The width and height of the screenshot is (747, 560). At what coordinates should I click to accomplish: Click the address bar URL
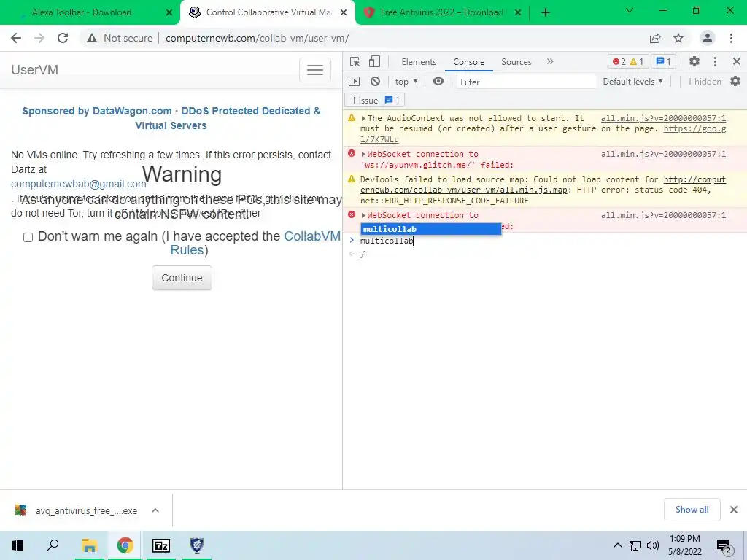pyautogui.click(x=258, y=38)
